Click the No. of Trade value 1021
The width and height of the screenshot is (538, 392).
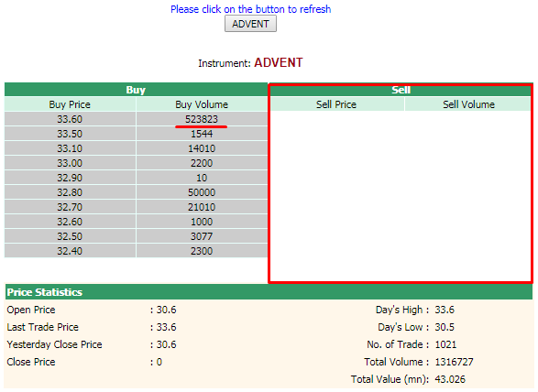tap(445, 344)
